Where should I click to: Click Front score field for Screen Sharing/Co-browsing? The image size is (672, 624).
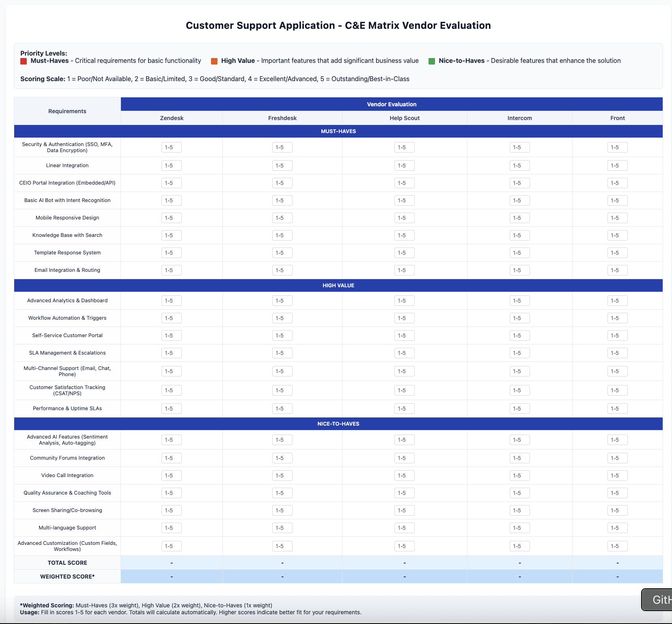(618, 510)
